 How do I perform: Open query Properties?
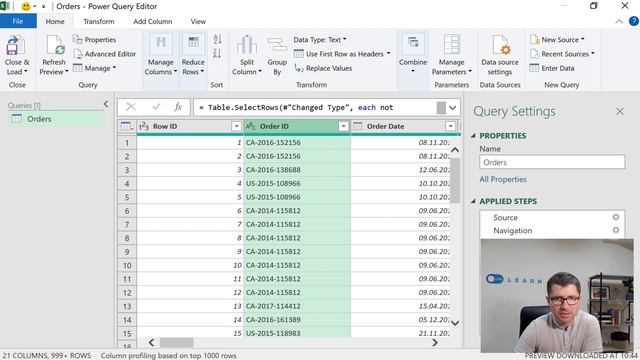(x=94, y=40)
